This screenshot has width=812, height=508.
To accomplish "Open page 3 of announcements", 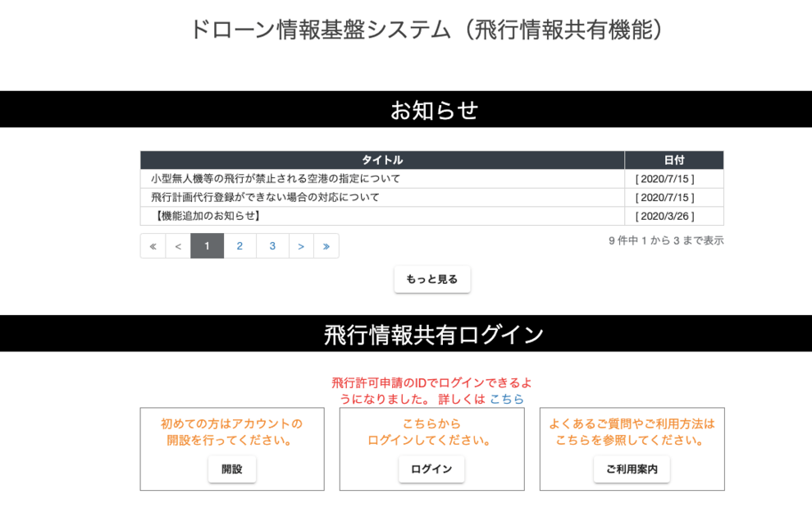I will (272, 246).
